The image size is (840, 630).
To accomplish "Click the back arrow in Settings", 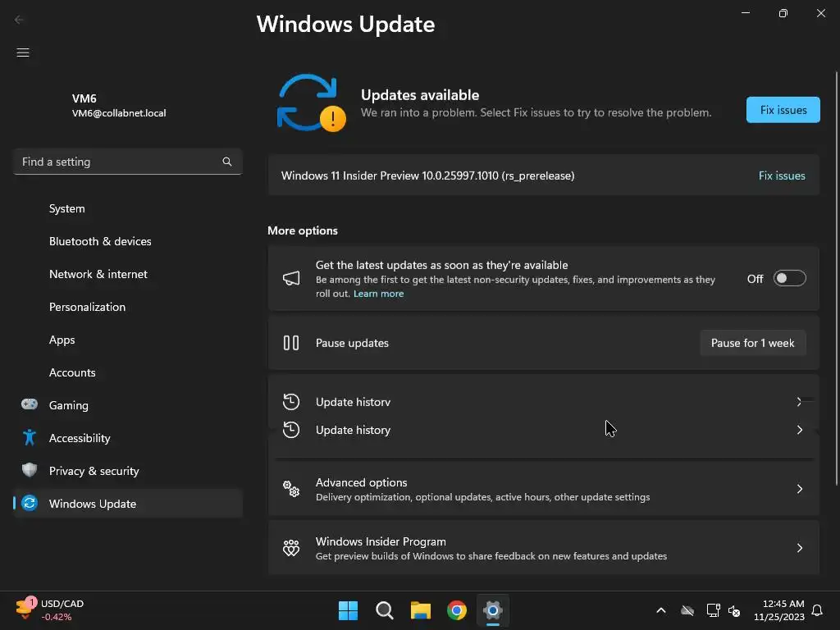I will (19, 20).
